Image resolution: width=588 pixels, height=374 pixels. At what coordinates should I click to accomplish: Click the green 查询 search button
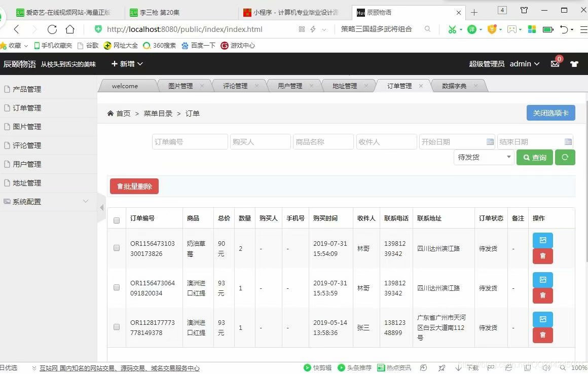534,158
